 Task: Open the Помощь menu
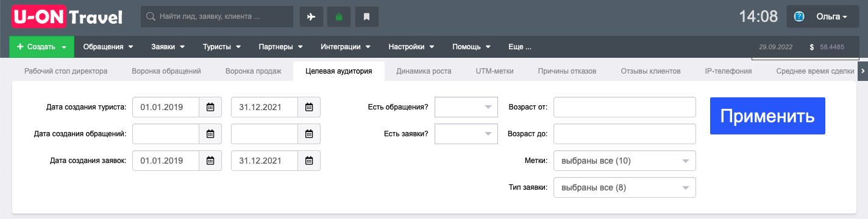(471, 46)
